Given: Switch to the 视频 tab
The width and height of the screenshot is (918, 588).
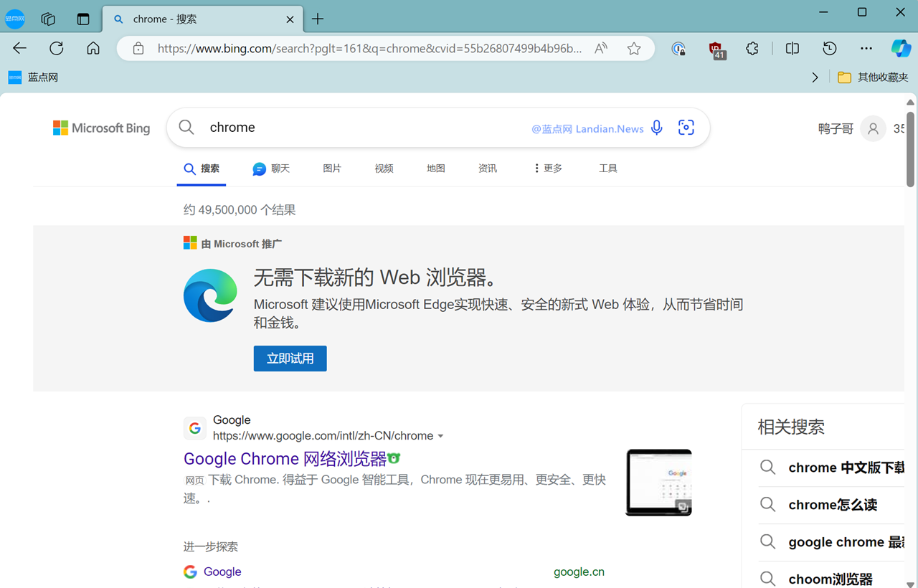Looking at the screenshot, I should (384, 169).
